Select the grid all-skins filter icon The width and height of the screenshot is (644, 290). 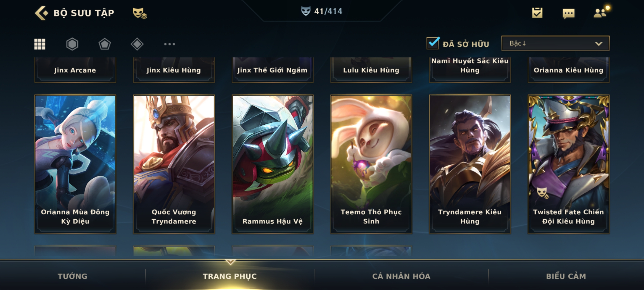point(40,44)
